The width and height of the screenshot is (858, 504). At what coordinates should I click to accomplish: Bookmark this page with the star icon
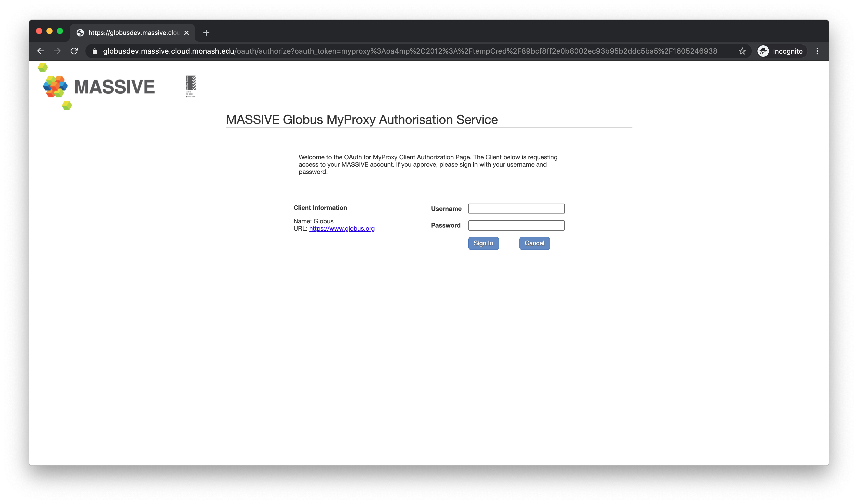coord(742,51)
